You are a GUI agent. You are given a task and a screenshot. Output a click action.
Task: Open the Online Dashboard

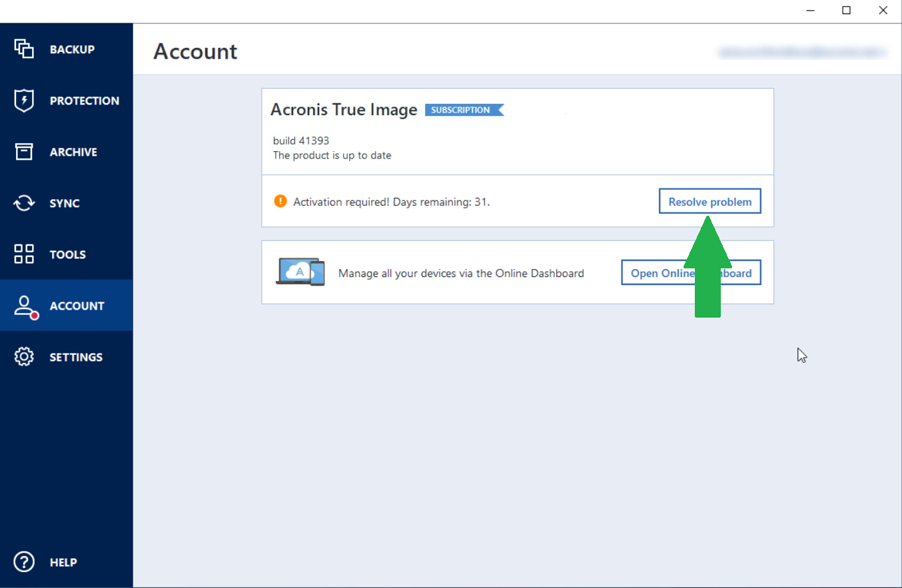coord(691,272)
